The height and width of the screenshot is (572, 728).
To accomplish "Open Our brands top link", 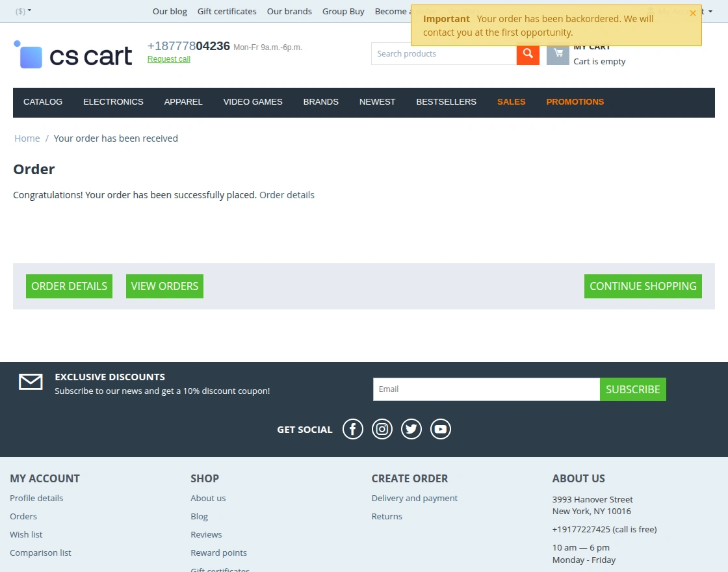I will [x=289, y=11].
